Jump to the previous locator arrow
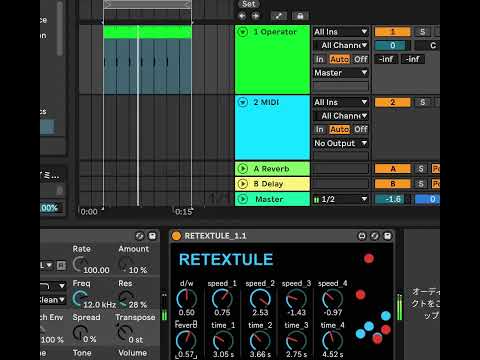The height and width of the screenshot is (360, 480). (242, 16)
